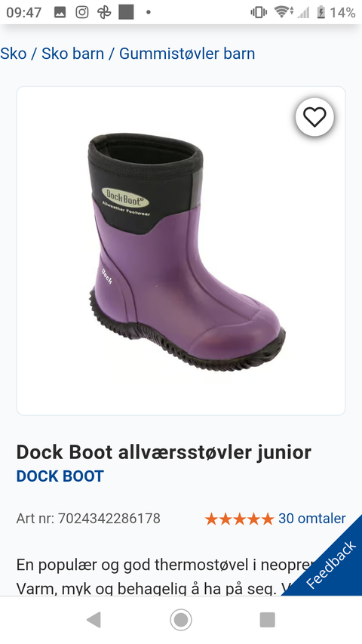Open the DOCK BOOT brand link

(x=60, y=476)
